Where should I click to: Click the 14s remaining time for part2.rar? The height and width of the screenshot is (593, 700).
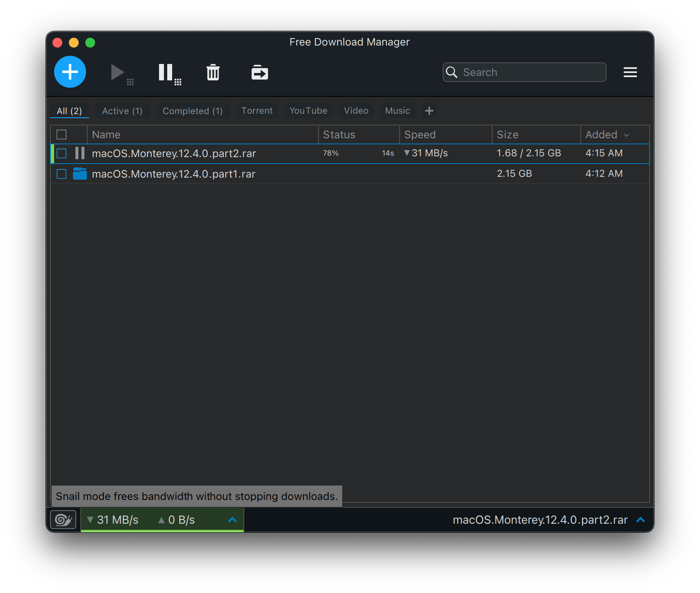pyautogui.click(x=388, y=153)
